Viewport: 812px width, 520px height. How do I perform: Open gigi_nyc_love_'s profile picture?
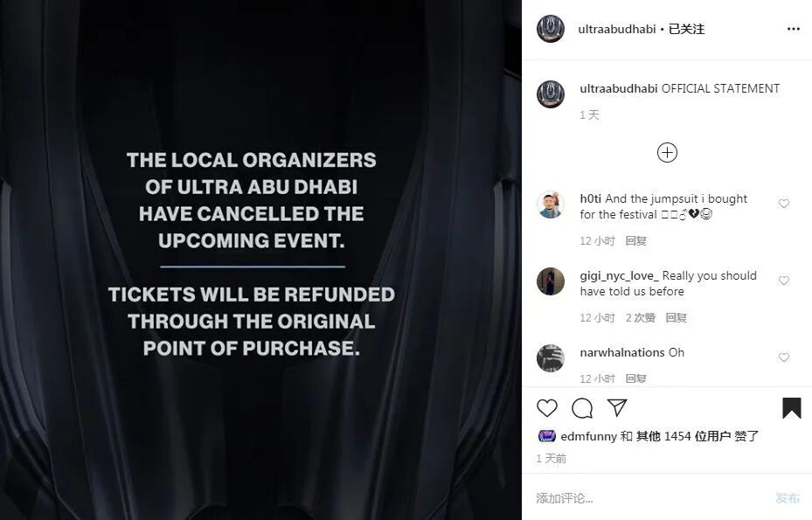click(551, 281)
